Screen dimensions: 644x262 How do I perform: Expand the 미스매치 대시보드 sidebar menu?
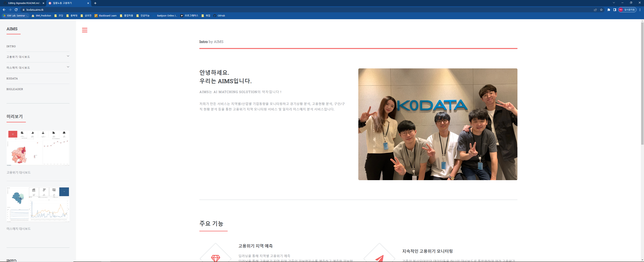(68, 67)
